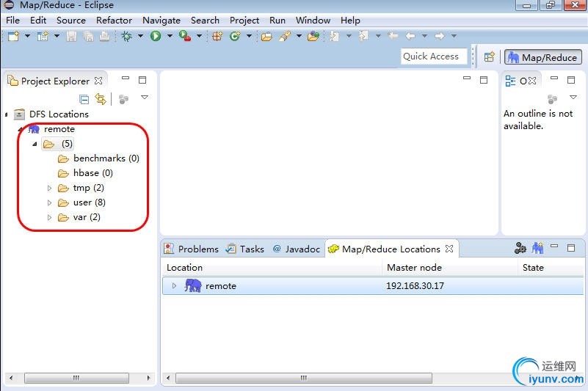Open the Debug dropdown arrow
This screenshot has width=588, height=391.
coord(140,37)
